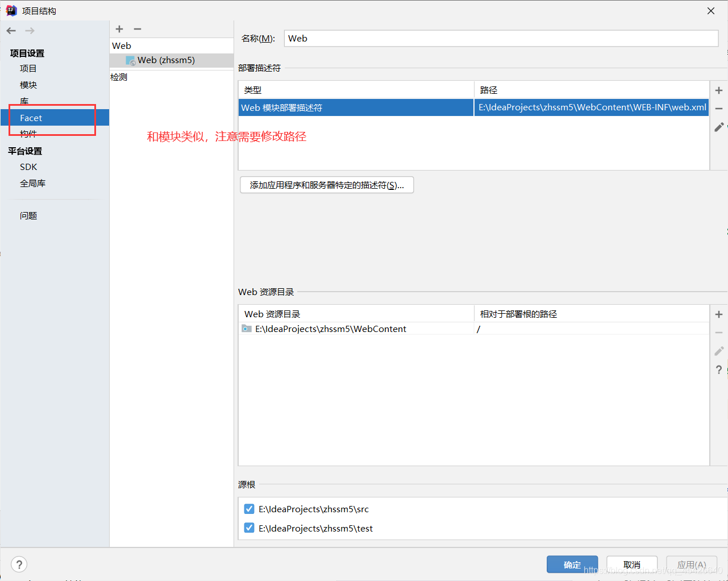Click the IntelliJ logo in title bar

[11, 10]
